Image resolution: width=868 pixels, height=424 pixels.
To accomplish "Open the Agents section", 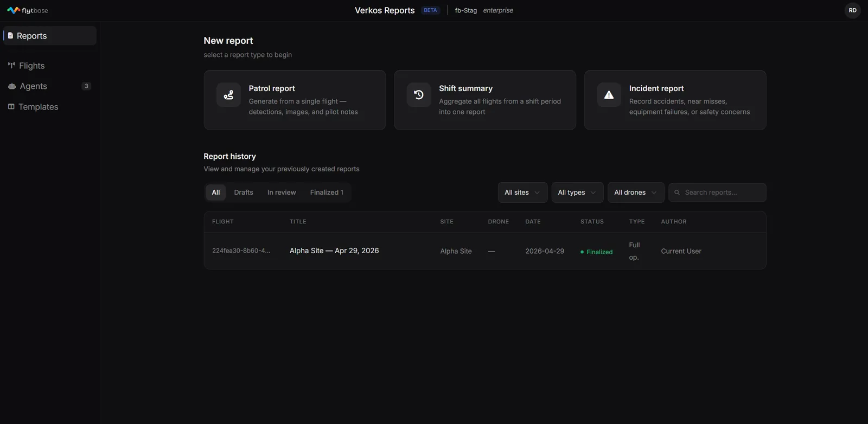I will pos(49,86).
